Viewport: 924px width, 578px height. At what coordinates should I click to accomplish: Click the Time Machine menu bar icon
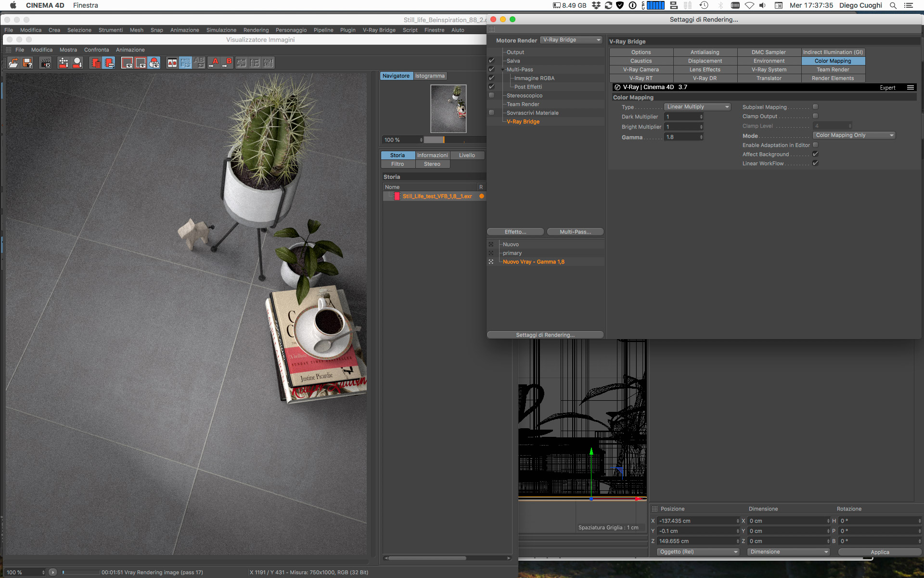(704, 5)
